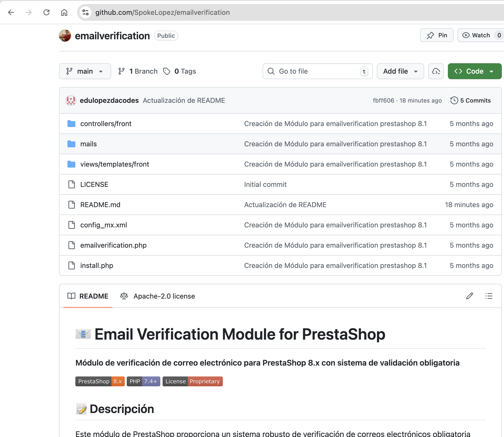The height and width of the screenshot is (437, 504).
Task: Pin the emailverification repository
Action: (437, 35)
